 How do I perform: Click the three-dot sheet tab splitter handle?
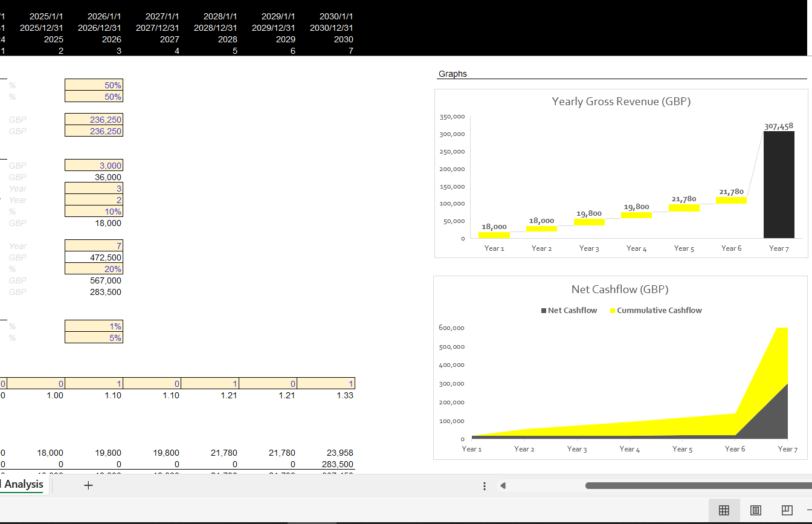[484, 486]
